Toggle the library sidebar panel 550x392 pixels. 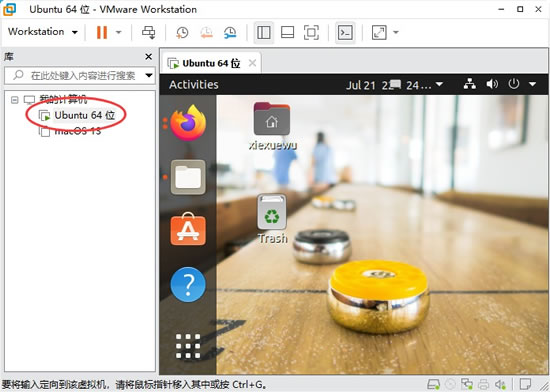coord(263,32)
